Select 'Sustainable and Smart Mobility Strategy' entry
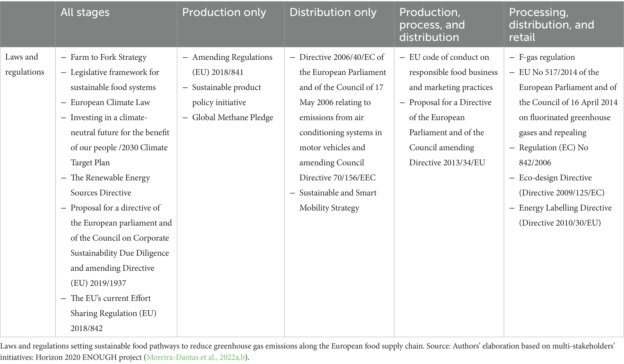 point(338,200)
